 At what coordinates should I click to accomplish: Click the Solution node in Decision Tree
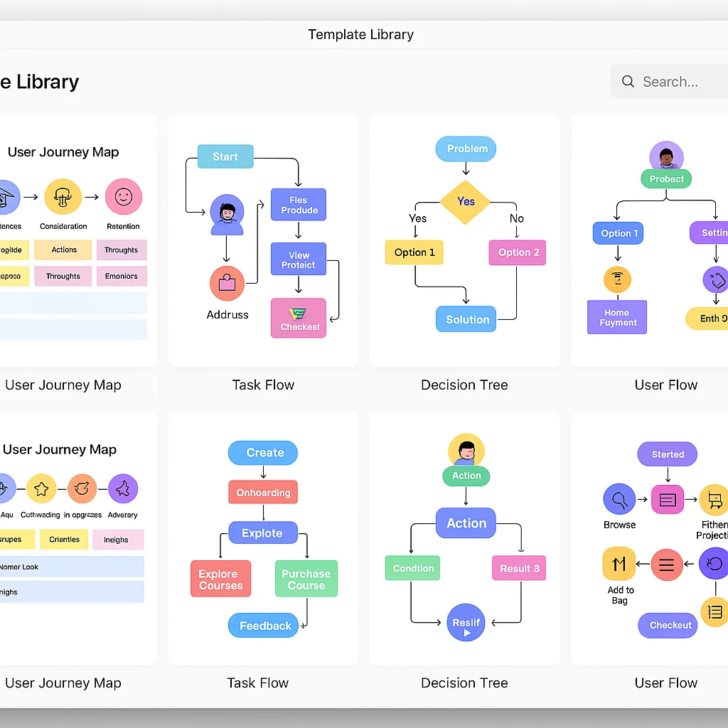[466, 319]
